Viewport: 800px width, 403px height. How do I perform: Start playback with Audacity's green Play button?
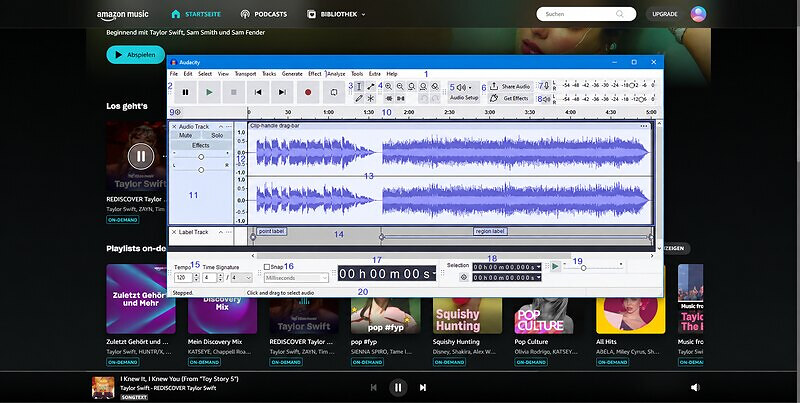click(x=209, y=92)
